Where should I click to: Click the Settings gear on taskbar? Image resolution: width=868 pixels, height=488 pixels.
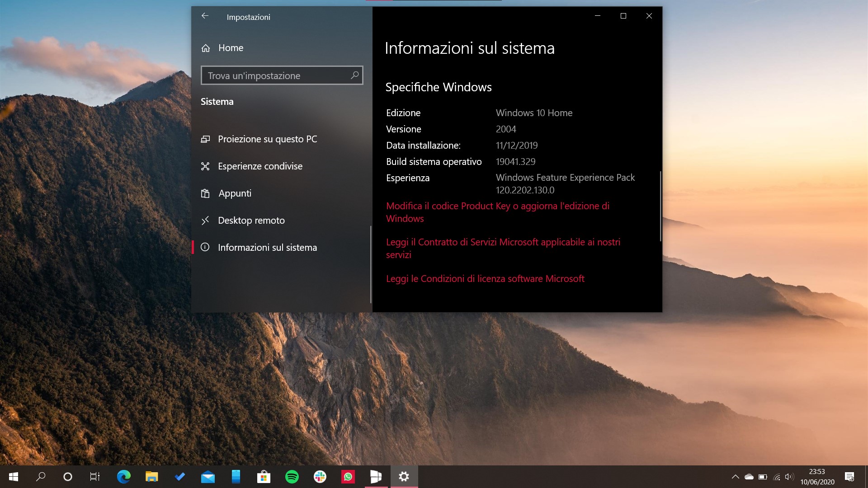pos(404,477)
